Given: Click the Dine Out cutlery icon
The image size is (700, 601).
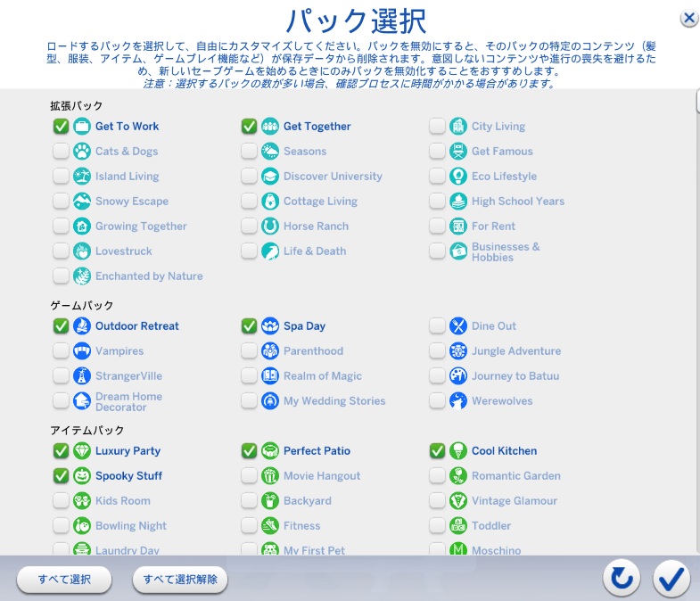Looking at the screenshot, I should (458, 326).
